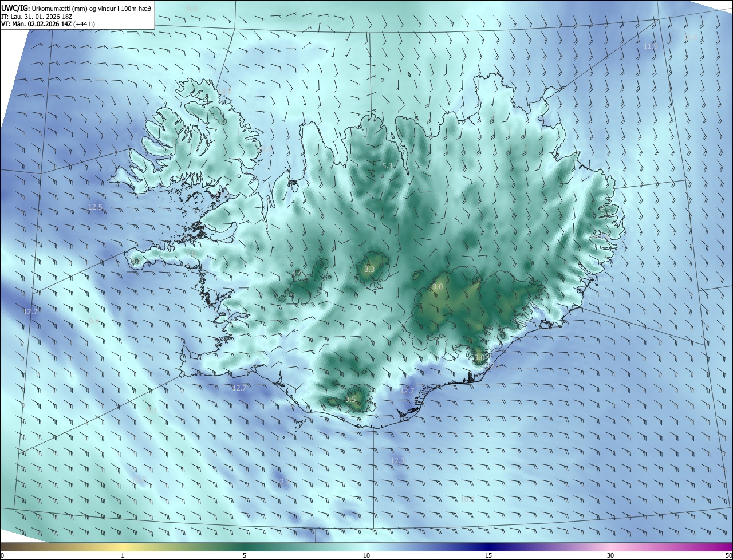
Task: Click the 'VT: Mán. 02.02.2026 14Z' line
Action: pyautogui.click(x=37, y=25)
